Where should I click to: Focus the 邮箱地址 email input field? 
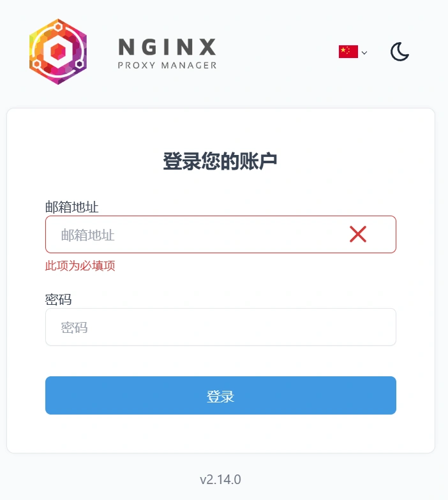pos(221,235)
